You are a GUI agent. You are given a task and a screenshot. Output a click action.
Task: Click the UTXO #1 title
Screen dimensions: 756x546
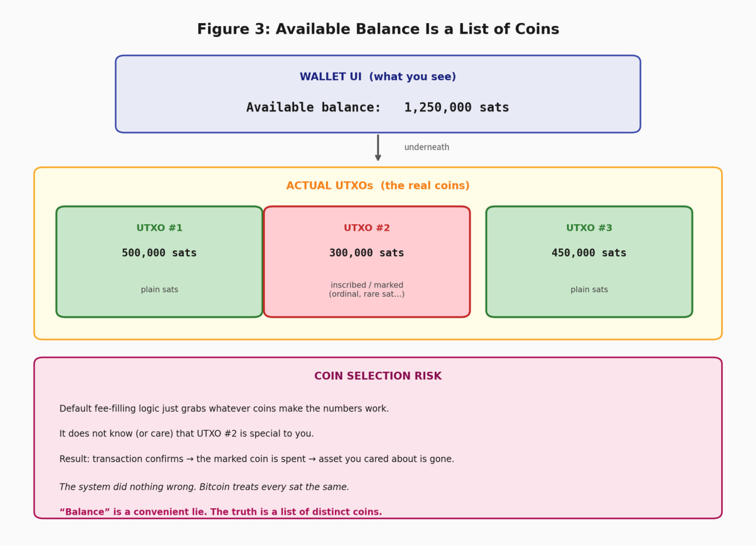click(159, 228)
